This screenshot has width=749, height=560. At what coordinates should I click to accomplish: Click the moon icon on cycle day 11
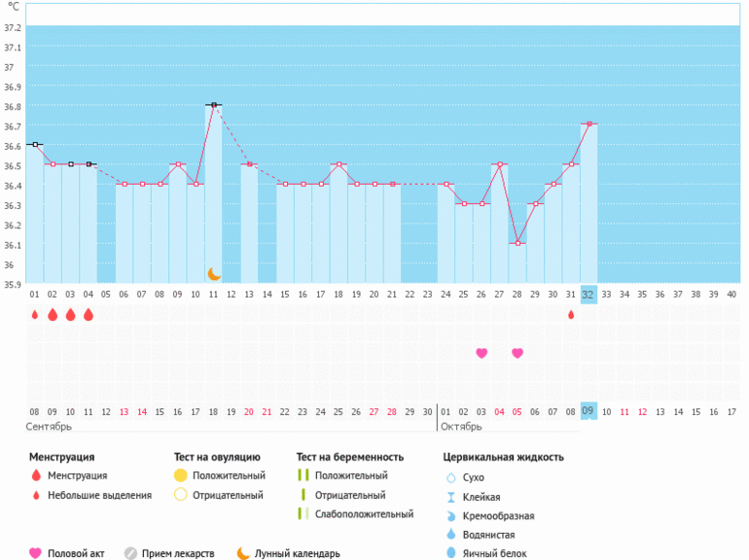pos(214,275)
